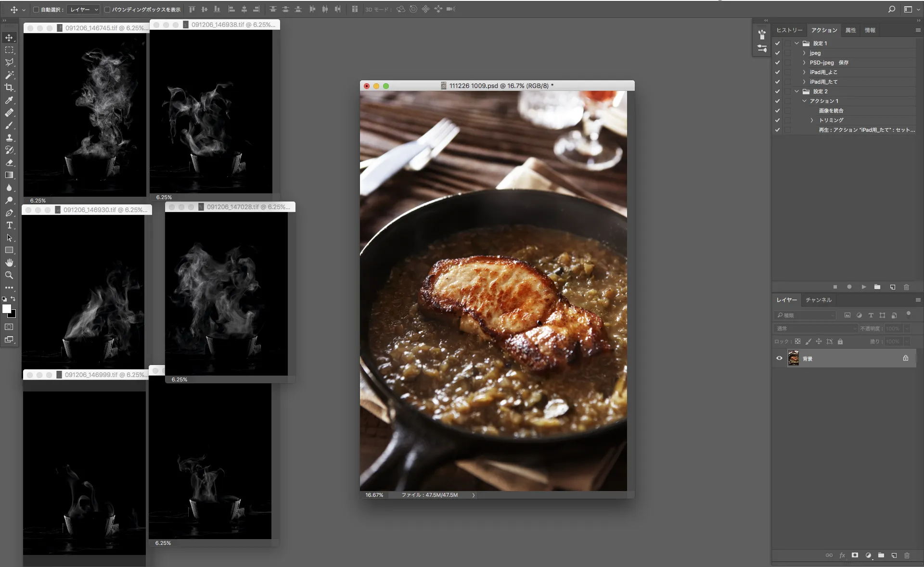924x567 pixels.
Task: Collapse the 設定 2 action set
Action: (x=796, y=91)
